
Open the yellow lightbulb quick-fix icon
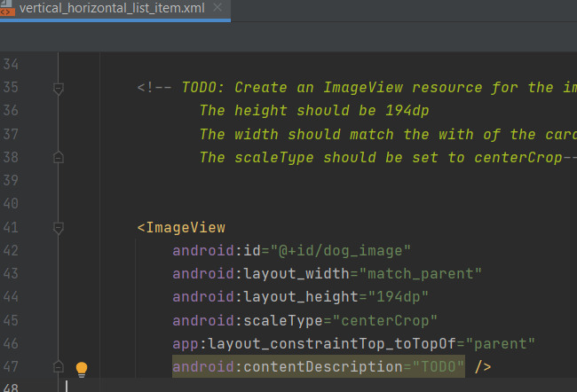pos(82,369)
